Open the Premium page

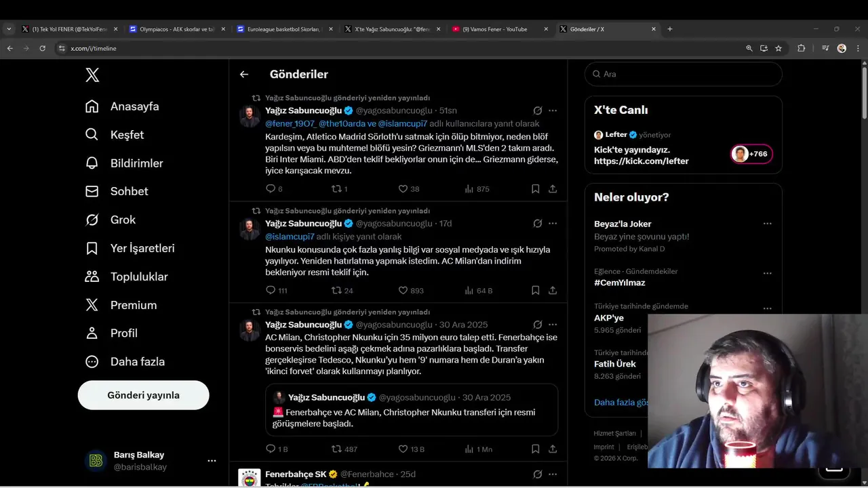click(x=121, y=305)
